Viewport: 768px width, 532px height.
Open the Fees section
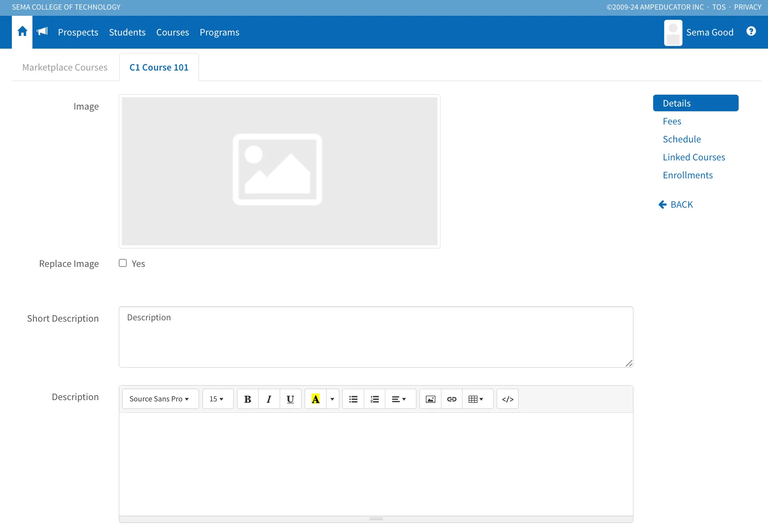(x=672, y=121)
